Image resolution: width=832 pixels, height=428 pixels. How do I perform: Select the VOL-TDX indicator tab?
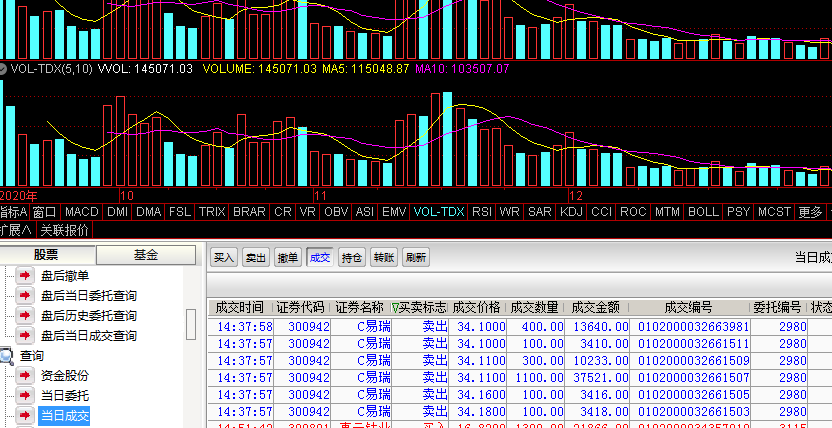[439, 212]
